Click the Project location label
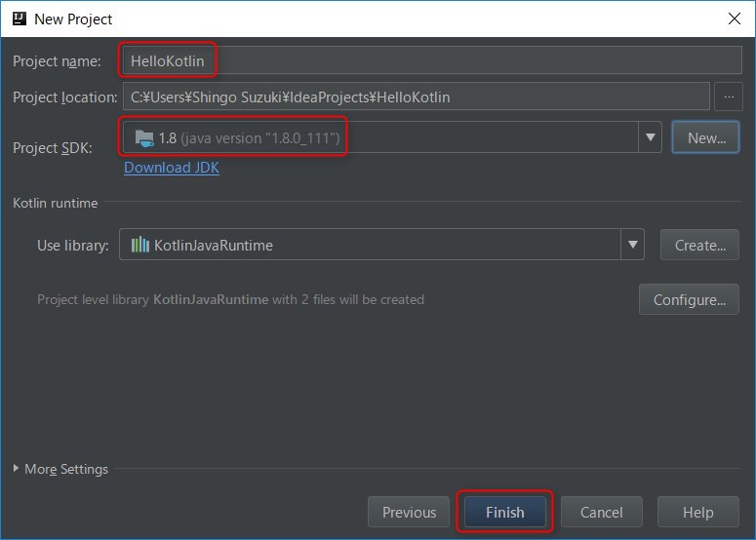 pos(65,97)
